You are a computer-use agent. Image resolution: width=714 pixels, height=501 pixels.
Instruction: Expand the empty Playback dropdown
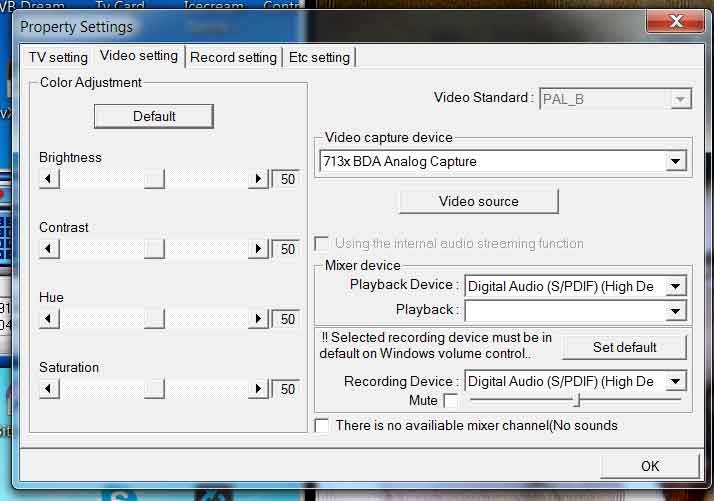tap(675, 311)
